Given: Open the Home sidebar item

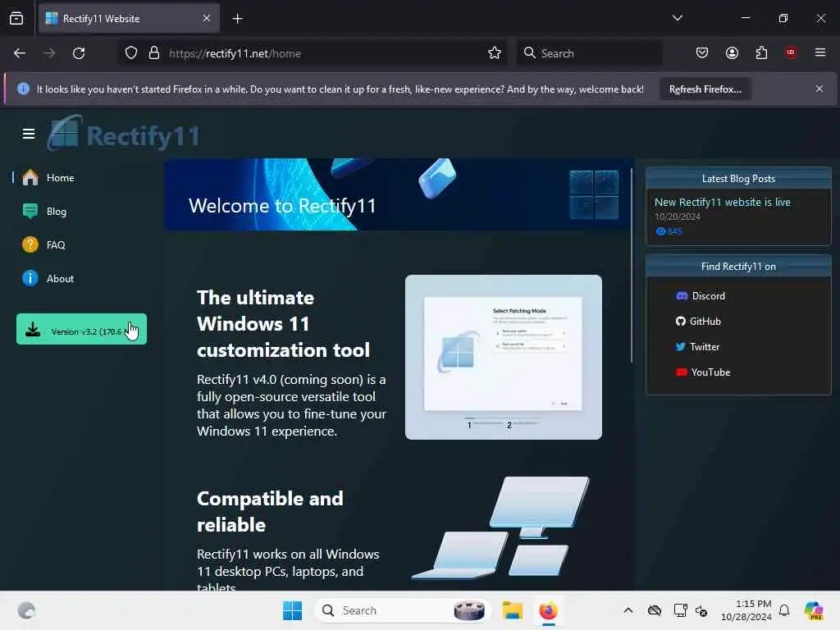Looking at the screenshot, I should (x=80, y=178).
